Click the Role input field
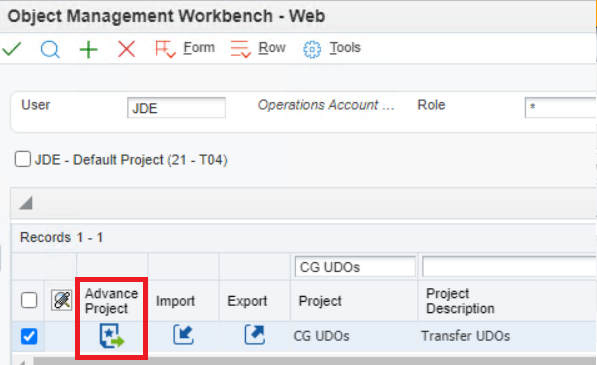597x365 pixels. (x=560, y=108)
